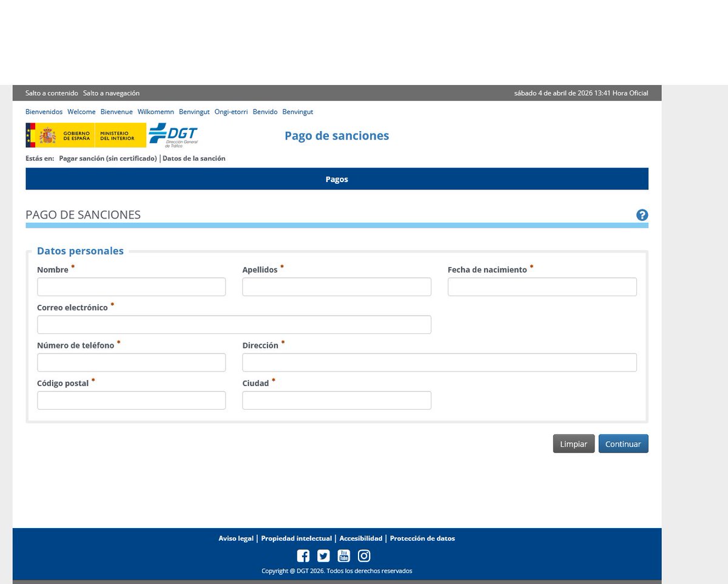
Task: Select the Pagos menu bar item
Action: click(337, 179)
